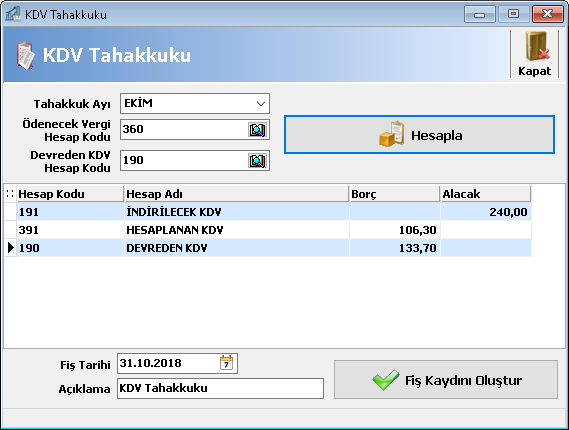Open the Fiş Tarihi calendar picker
Image resolution: width=569 pixels, height=430 pixels.
226,363
